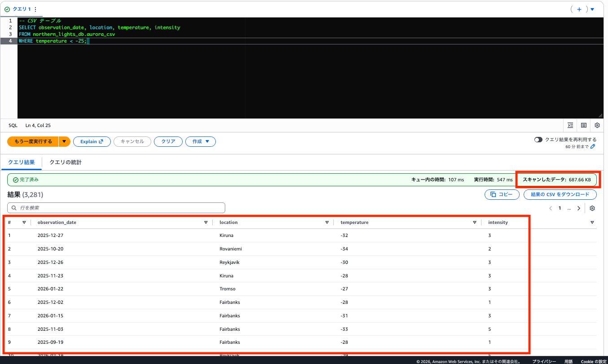Add a new query tab with plus icon
The height and width of the screenshot is (364, 608).
pyautogui.click(x=579, y=9)
